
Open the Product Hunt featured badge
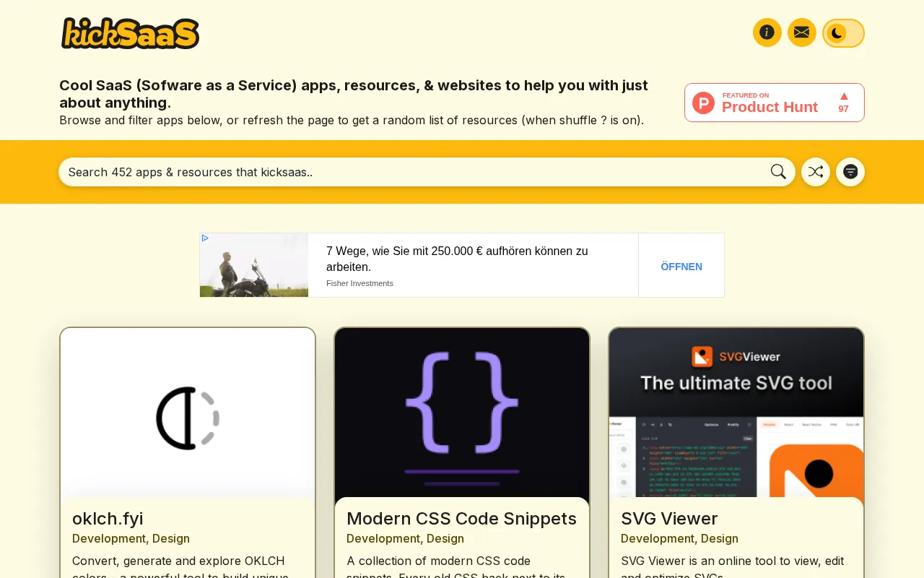(774, 103)
